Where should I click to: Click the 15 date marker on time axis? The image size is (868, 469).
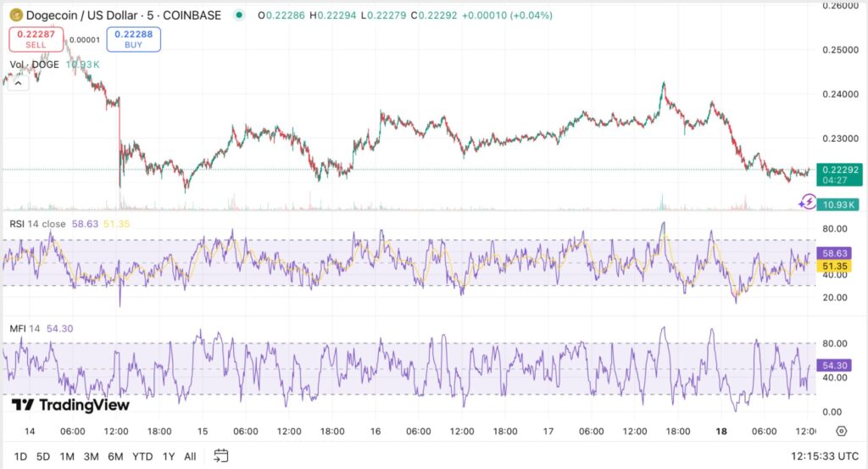pyautogui.click(x=203, y=431)
